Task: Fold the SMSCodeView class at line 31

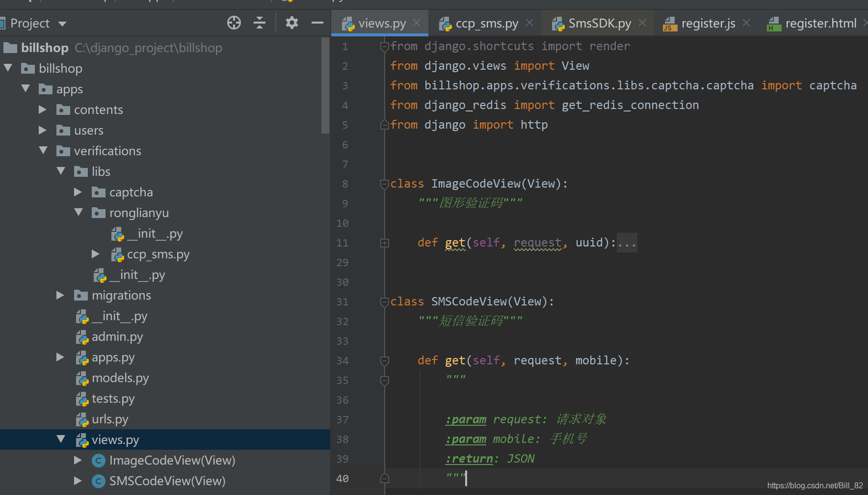Action: pyautogui.click(x=385, y=302)
